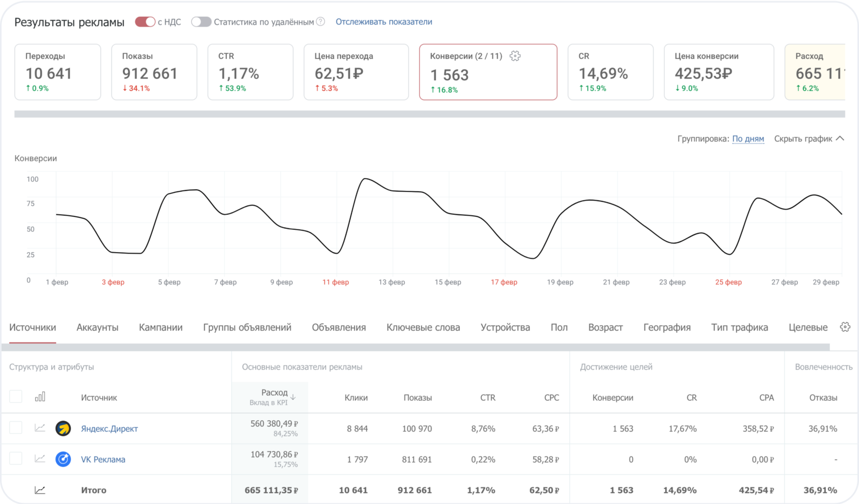Enable Статистика по удалённым switch
Viewport: 859px width, 504px height.
(x=201, y=22)
